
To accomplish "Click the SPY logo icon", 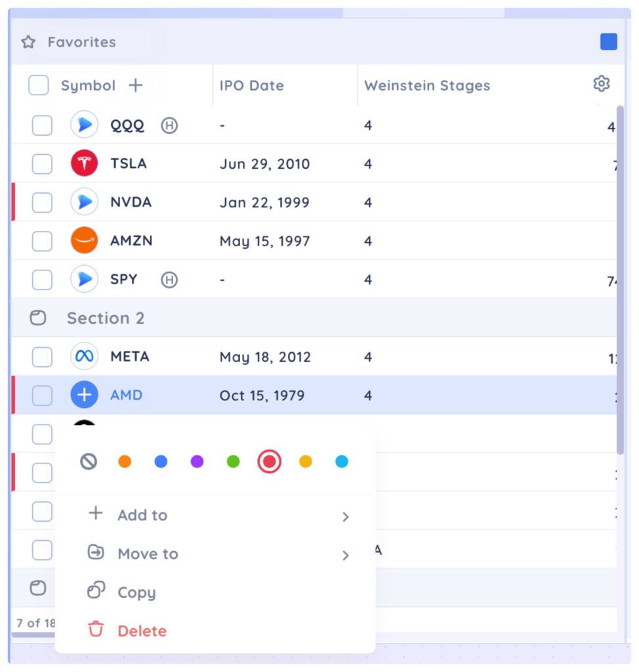I will tap(85, 279).
